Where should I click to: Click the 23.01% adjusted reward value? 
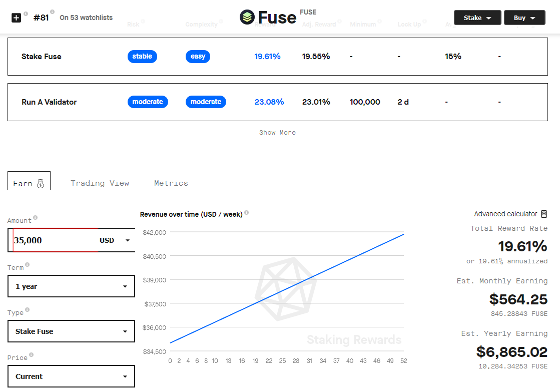[316, 102]
